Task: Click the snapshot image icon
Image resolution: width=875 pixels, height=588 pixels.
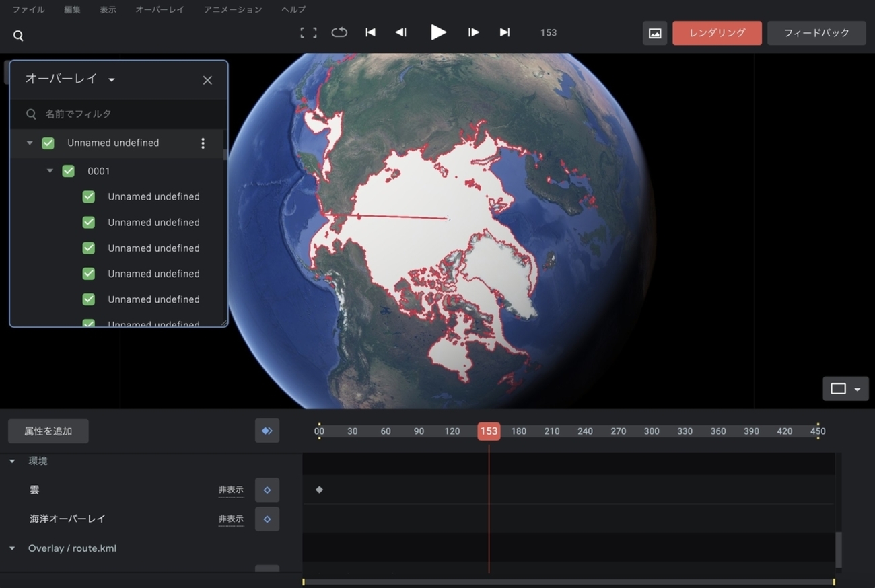Action: coord(654,33)
